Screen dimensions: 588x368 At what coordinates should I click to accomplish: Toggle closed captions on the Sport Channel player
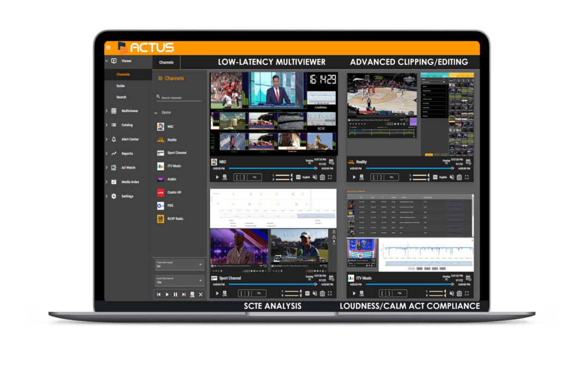(307, 293)
